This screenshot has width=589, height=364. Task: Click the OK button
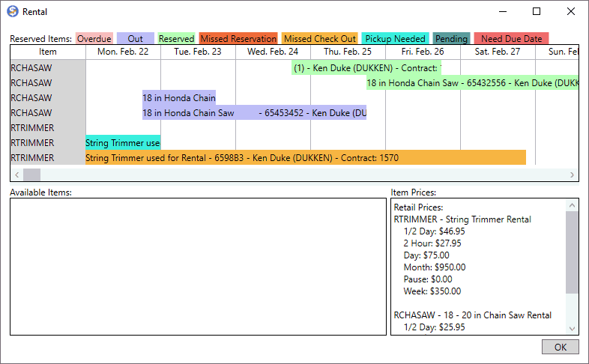[x=560, y=347]
